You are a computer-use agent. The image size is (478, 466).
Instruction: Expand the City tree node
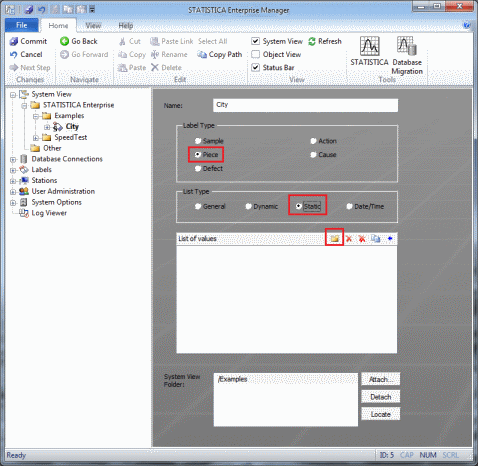[47, 127]
